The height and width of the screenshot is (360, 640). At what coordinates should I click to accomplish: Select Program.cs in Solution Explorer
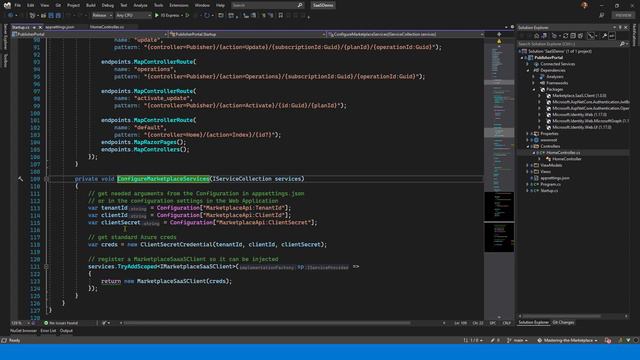pos(550,184)
